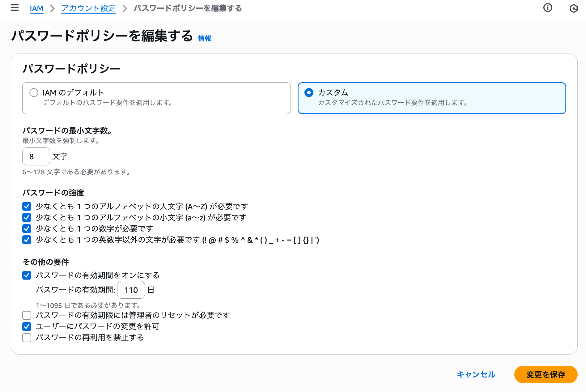Toggle uppercase letter (A~Z) requirement checkbox

[27, 206]
